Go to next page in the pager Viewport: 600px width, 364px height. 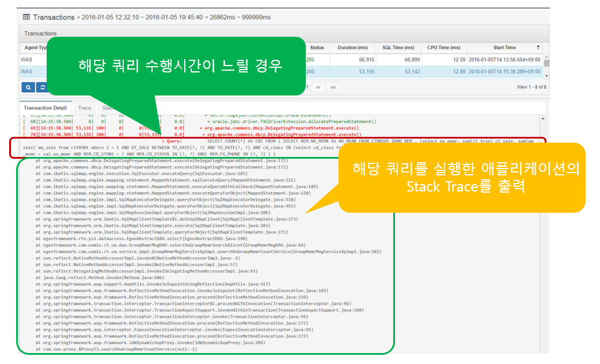click(x=318, y=87)
